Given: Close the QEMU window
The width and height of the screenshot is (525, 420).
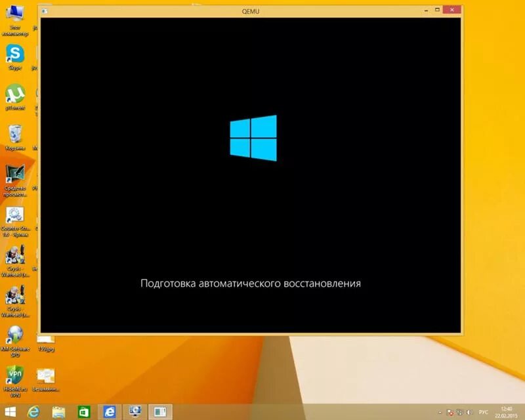Looking at the screenshot, I should point(451,10).
